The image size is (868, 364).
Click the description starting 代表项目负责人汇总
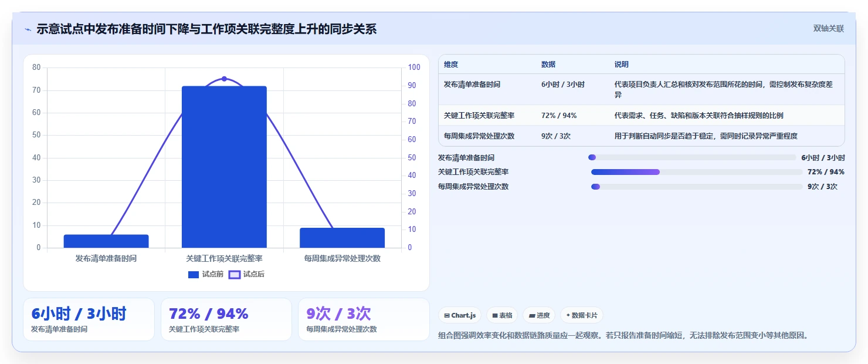click(724, 89)
